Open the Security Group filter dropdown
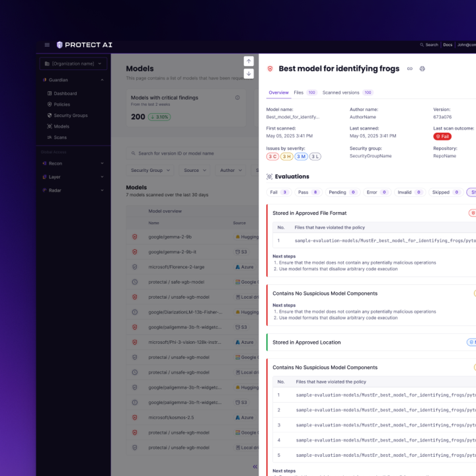 [150, 171]
